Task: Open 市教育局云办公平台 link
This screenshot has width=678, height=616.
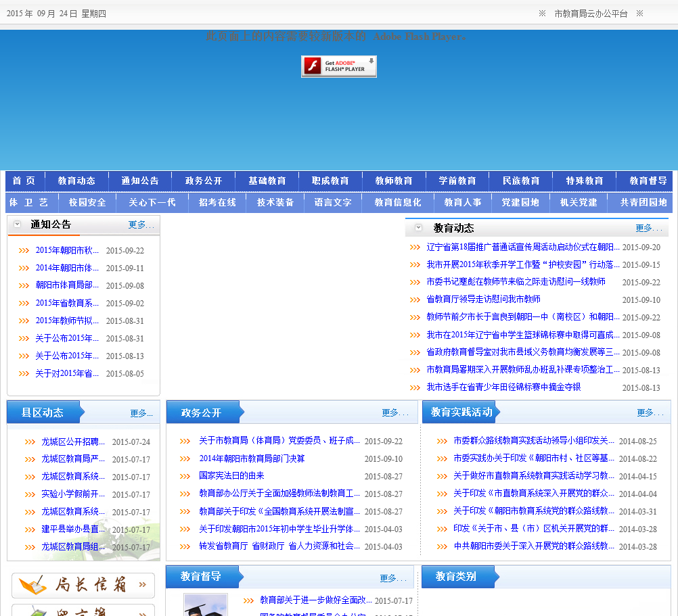Action: (x=591, y=14)
